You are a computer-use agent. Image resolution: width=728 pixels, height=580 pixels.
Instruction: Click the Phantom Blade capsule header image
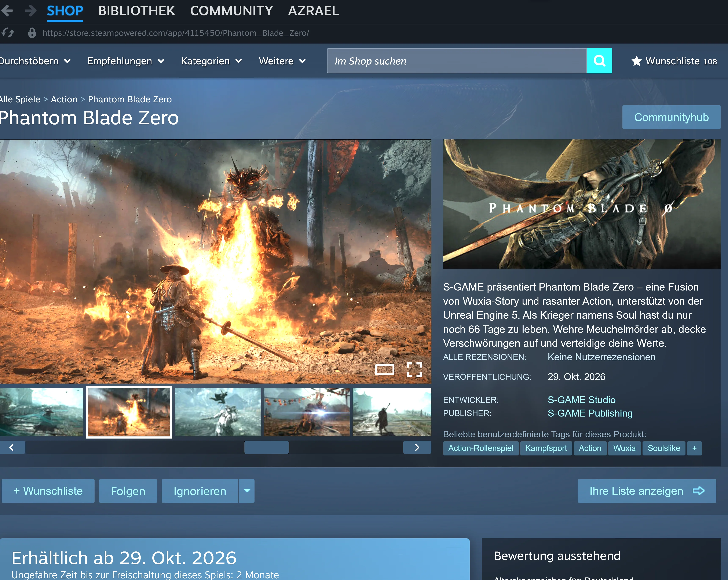[581, 204]
